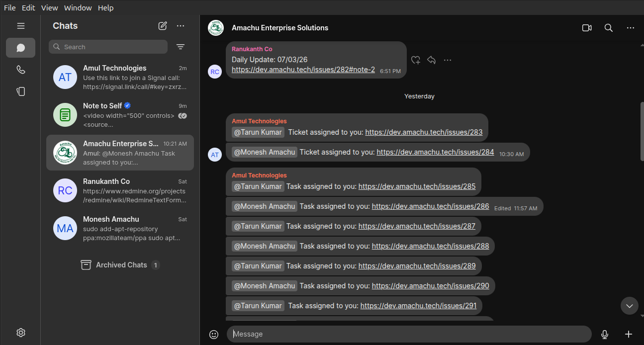Image resolution: width=644 pixels, height=345 pixels.
Task: Open search in conversation icon
Action: [x=608, y=28]
